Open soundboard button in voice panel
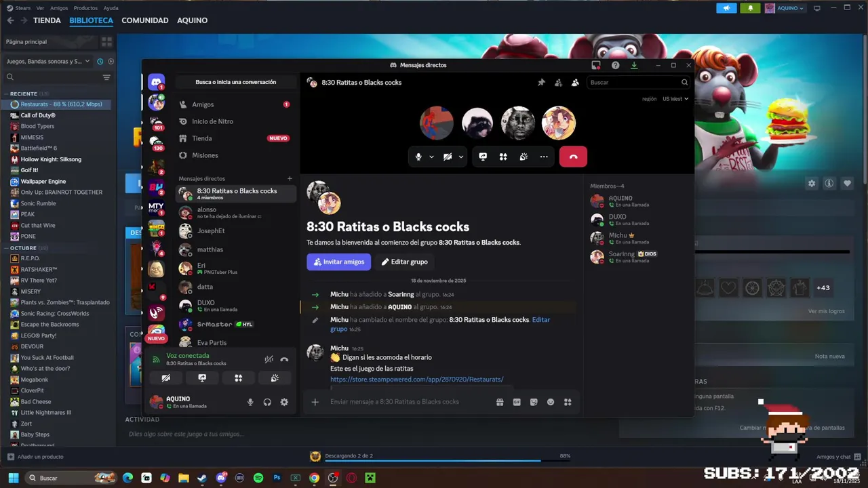Screen dimensions: 868x488 coord(275,378)
